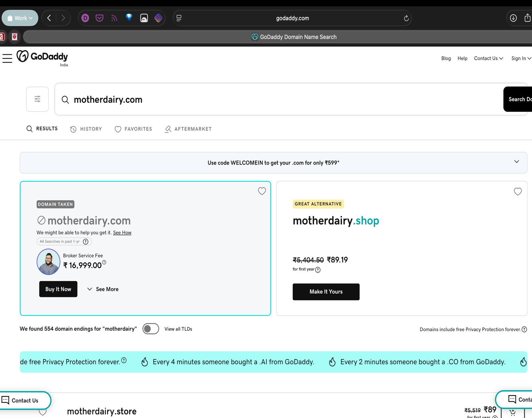Click the GREAT ALTERNATIVE badge

pos(318,204)
